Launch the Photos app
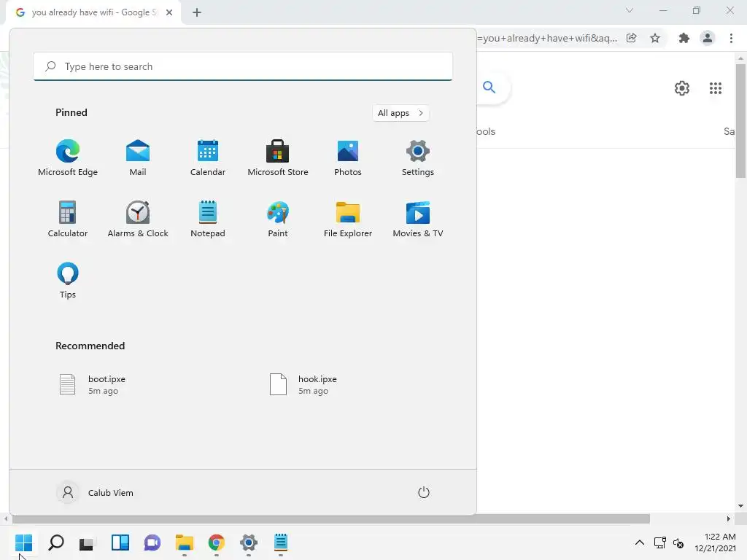Viewport: 747px width, 560px height. (348, 158)
